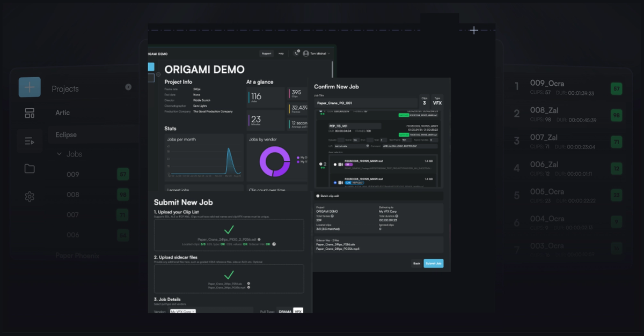Open the settings gear icon in the sidebar

(x=30, y=197)
